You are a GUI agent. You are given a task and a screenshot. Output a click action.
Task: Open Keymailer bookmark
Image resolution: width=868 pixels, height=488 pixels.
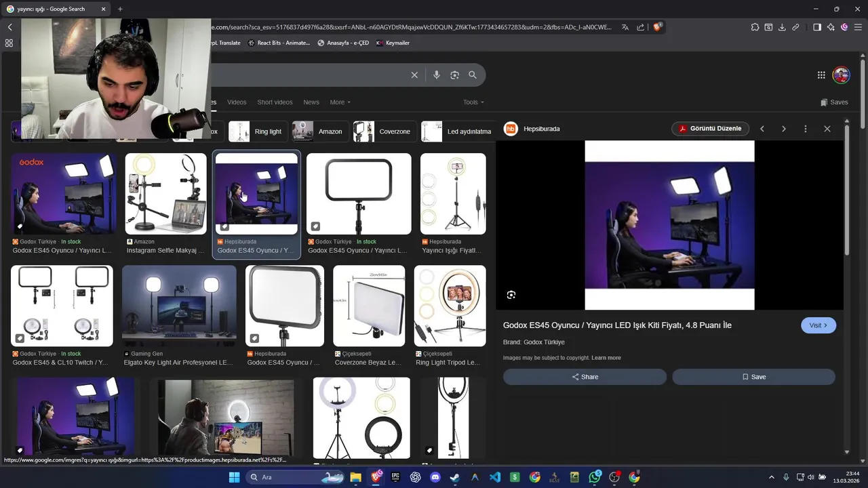tap(393, 43)
